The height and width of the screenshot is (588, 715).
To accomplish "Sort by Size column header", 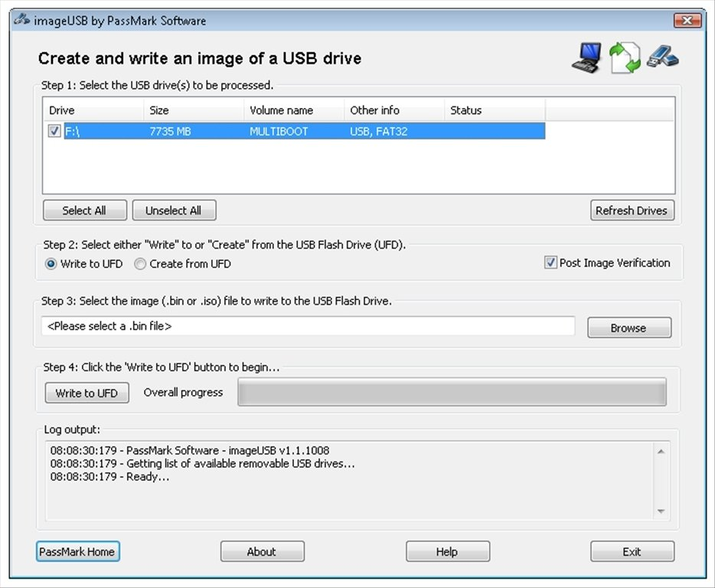I will tap(194, 110).
